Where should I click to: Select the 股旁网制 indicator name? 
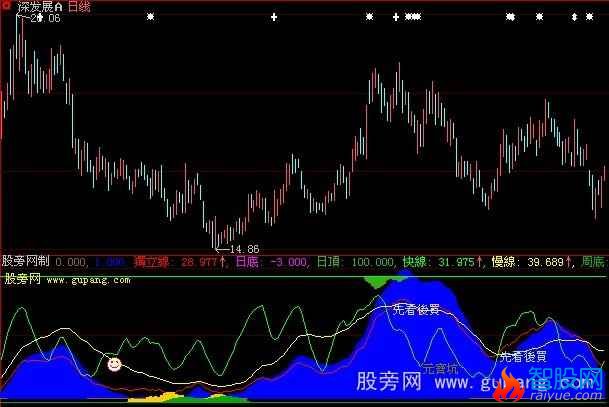pyautogui.click(x=26, y=261)
